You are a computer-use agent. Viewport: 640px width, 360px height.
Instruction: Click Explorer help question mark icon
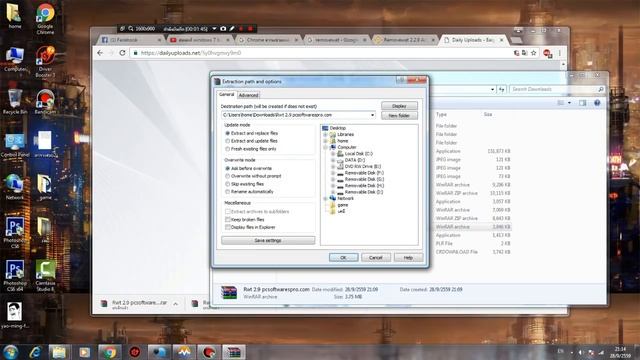tap(597, 103)
